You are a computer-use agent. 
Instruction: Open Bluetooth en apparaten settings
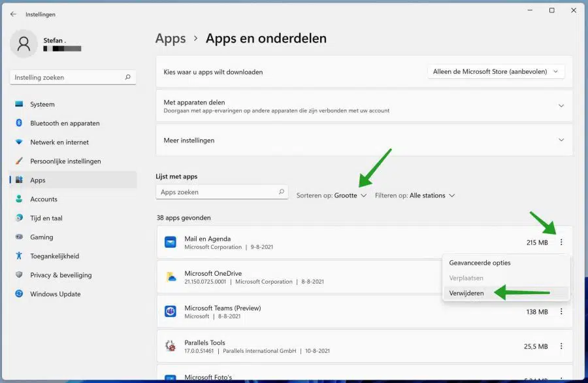73,123
